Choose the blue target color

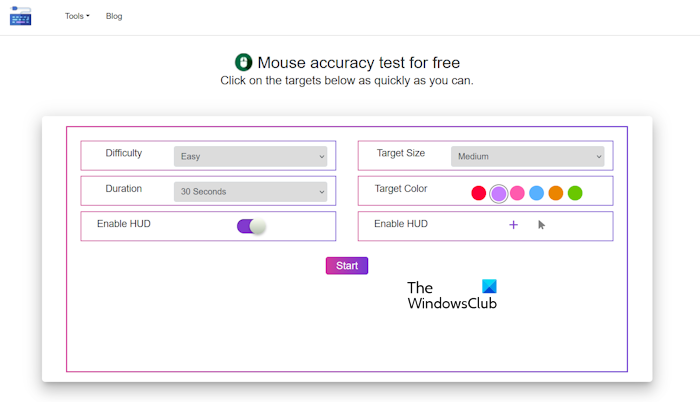pos(536,193)
